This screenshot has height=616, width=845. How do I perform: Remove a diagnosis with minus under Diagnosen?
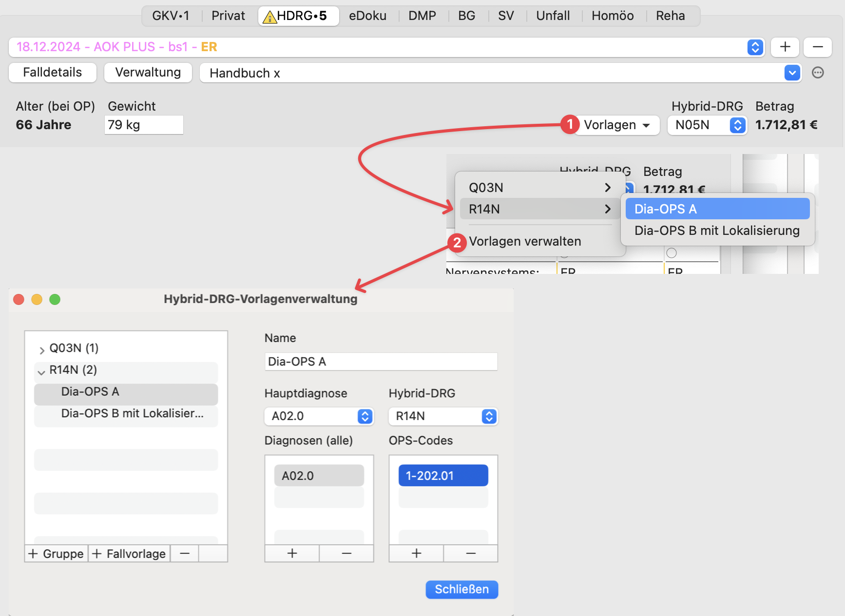pyautogui.click(x=346, y=553)
